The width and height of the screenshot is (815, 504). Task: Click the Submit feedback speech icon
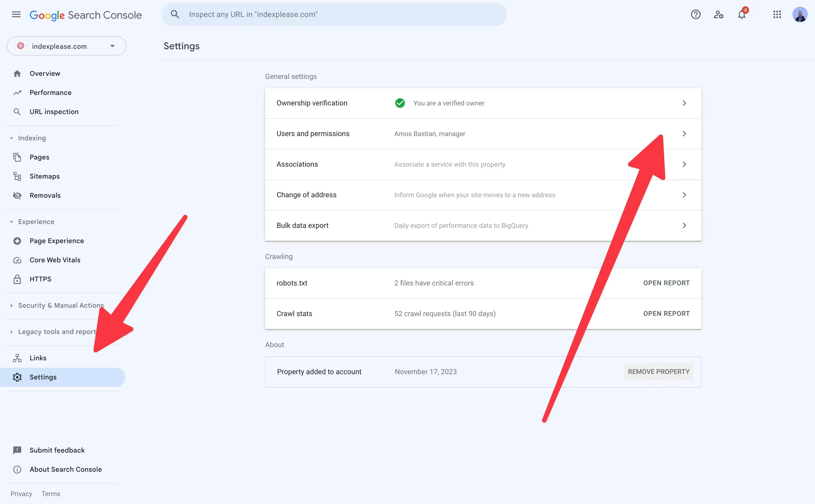(x=17, y=450)
